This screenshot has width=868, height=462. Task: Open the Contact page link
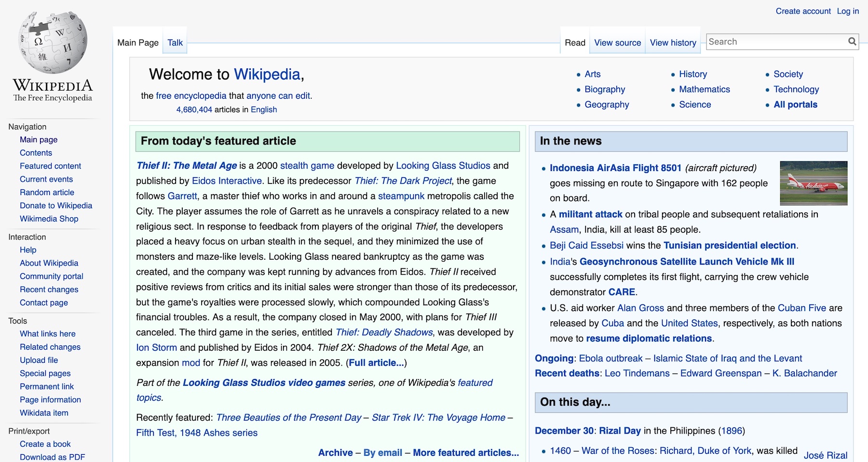(43, 303)
